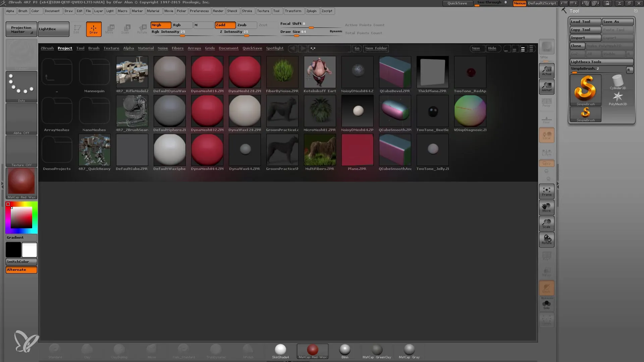
Task: Select the large SimpleBrush tool icon
Action: [585, 90]
